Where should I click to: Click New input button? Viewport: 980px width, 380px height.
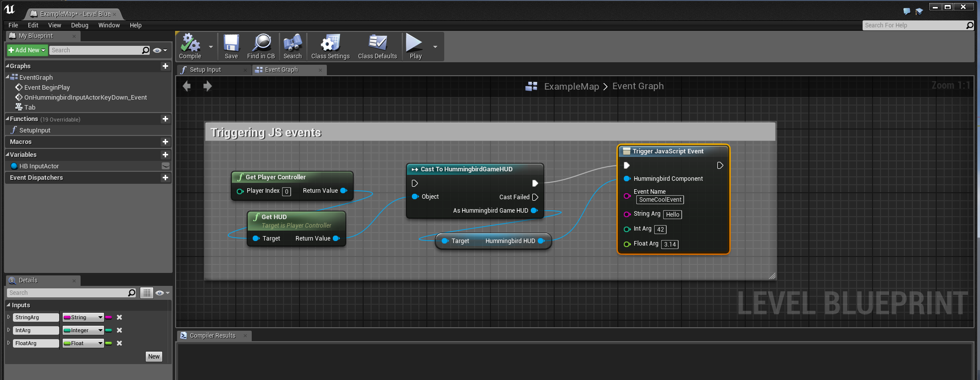pos(154,357)
